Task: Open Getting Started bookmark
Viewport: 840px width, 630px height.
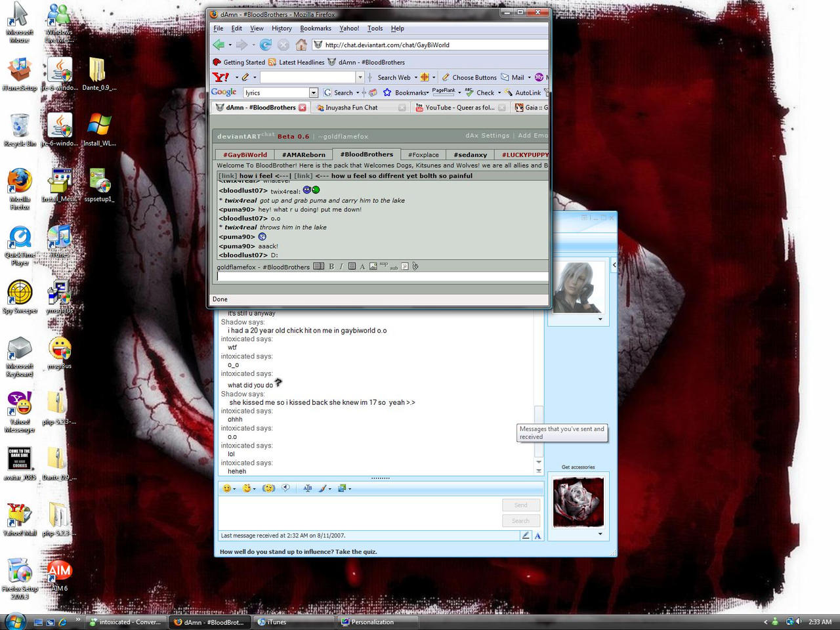Action: (239, 62)
